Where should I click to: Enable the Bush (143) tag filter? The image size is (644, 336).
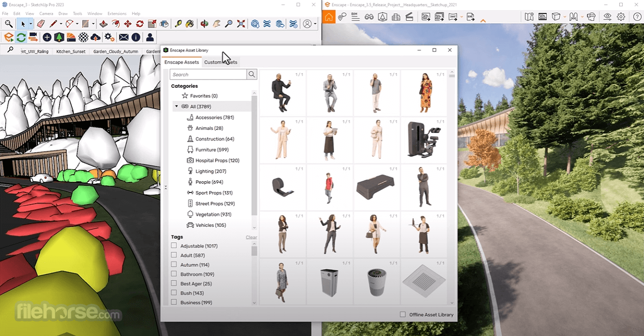[174, 293]
